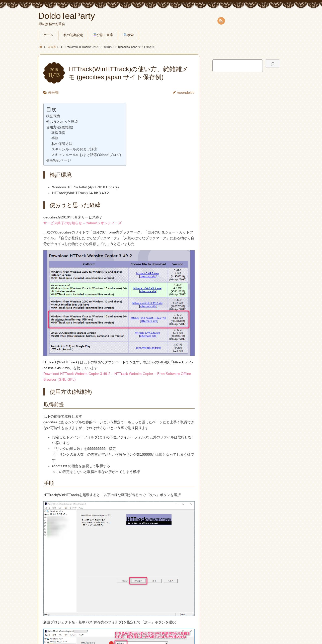Click the article title heading
This screenshot has width=322, height=644.
coord(128,73)
